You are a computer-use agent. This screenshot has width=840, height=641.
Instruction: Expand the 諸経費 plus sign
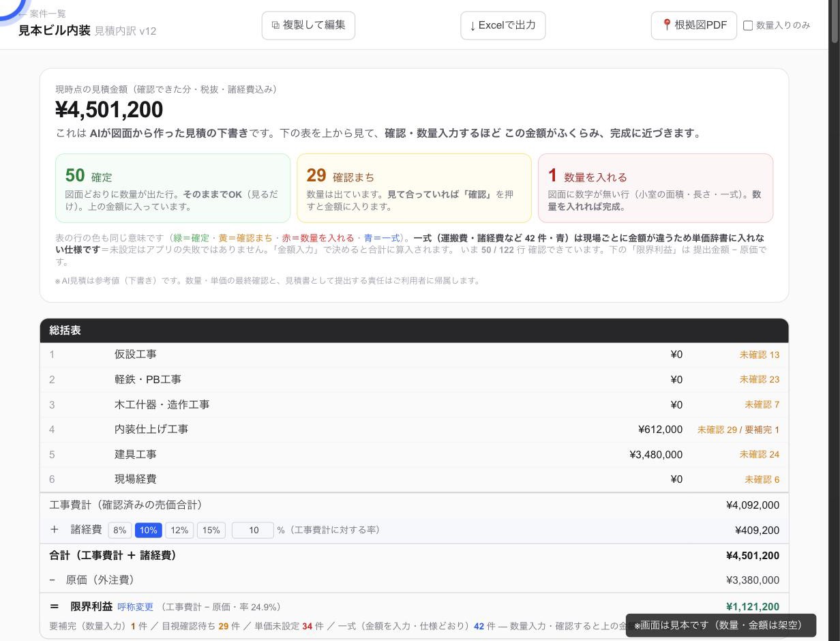click(x=55, y=529)
